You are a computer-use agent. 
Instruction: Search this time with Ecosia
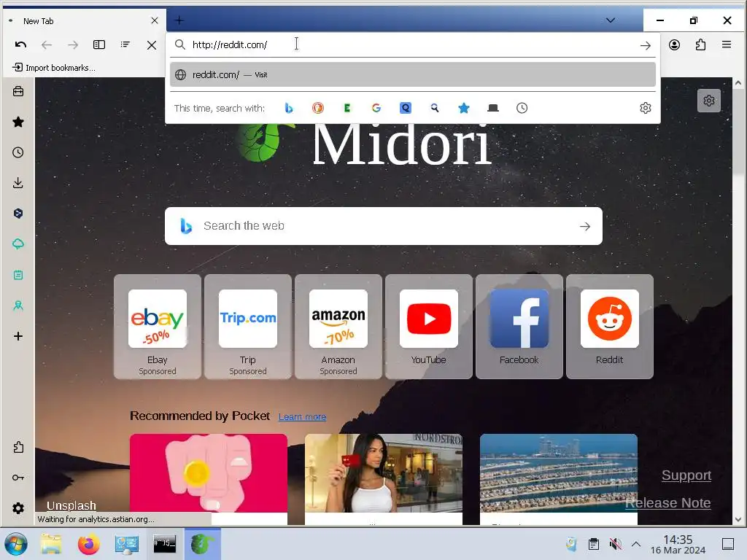[x=347, y=108]
